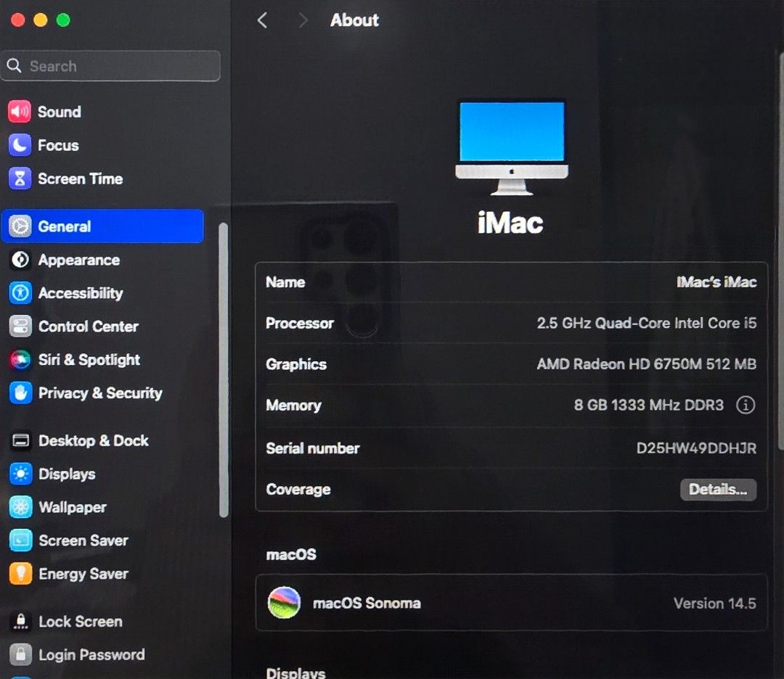
Task: Click the large iMac model name heading
Action: (510, 223)
